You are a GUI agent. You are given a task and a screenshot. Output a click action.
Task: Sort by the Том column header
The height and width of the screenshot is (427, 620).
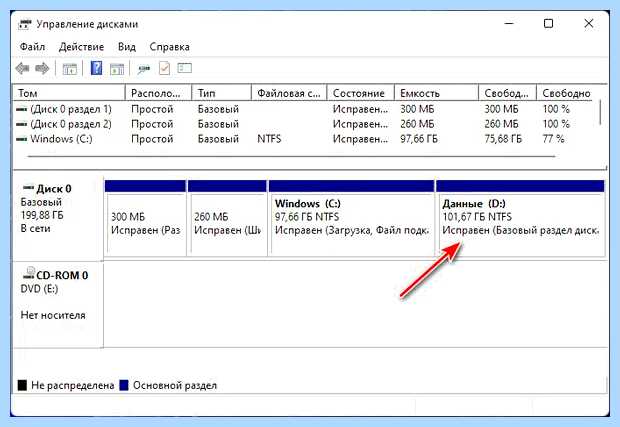[x=69, y=93]
